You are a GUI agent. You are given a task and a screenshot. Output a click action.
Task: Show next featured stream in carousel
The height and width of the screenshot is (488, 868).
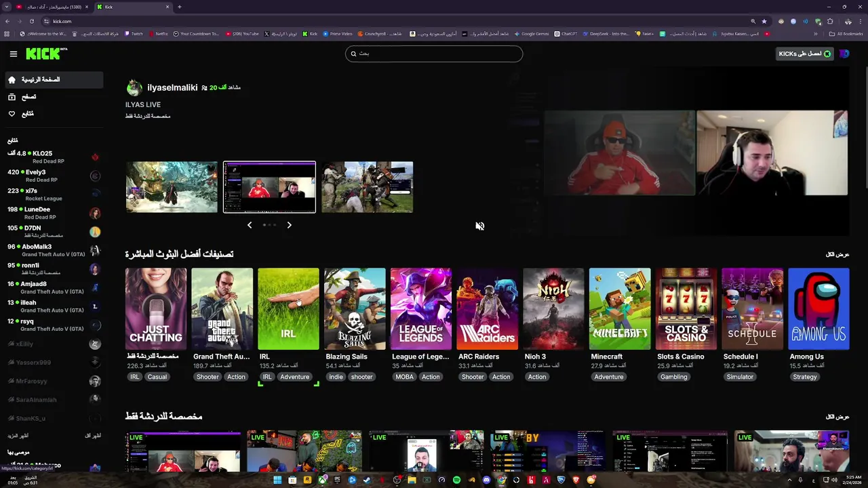tap(289, 225)
